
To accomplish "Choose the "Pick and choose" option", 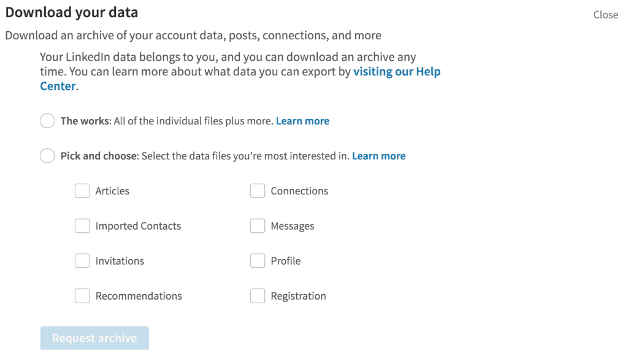I will [47, 156].
